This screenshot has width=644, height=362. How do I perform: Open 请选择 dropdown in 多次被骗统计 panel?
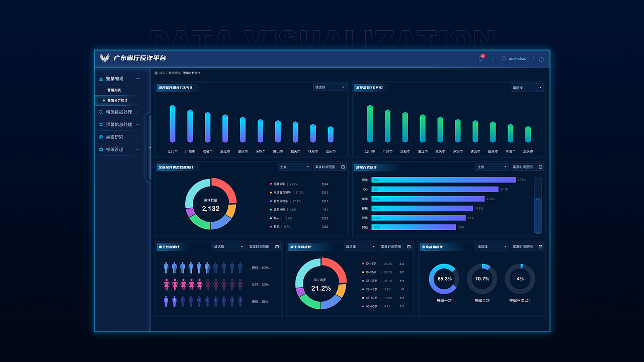pyautogui.click(x=493, y=247)
